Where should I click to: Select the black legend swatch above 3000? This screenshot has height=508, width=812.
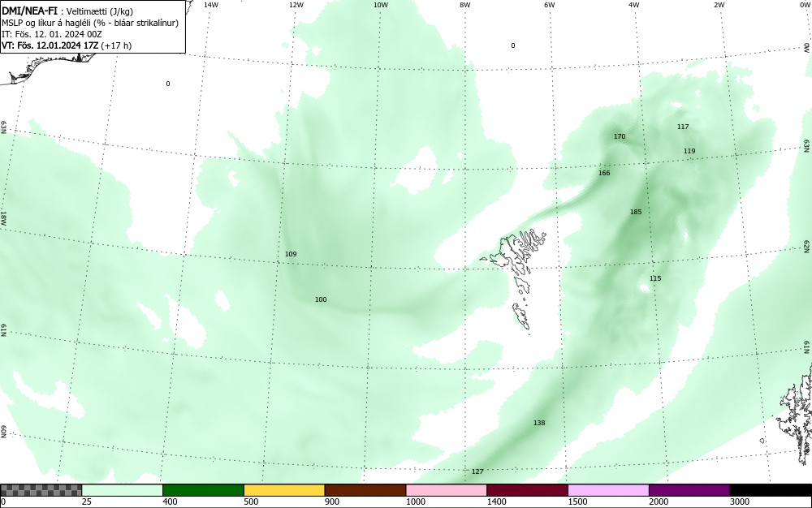(x=771, y=490)
